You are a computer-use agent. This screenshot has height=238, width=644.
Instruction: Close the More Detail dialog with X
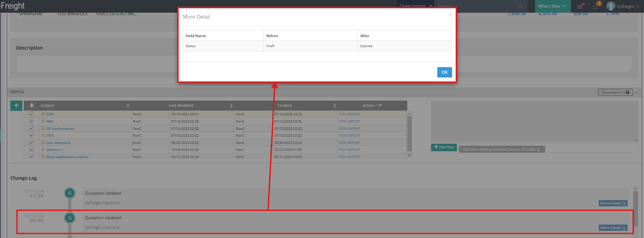click(450, 14)
